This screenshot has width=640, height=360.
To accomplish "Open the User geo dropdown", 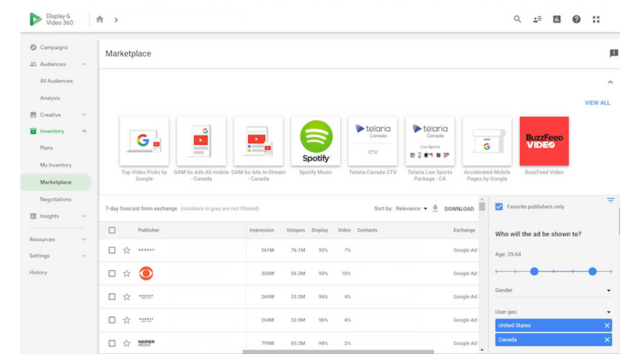I will [553, 312].
